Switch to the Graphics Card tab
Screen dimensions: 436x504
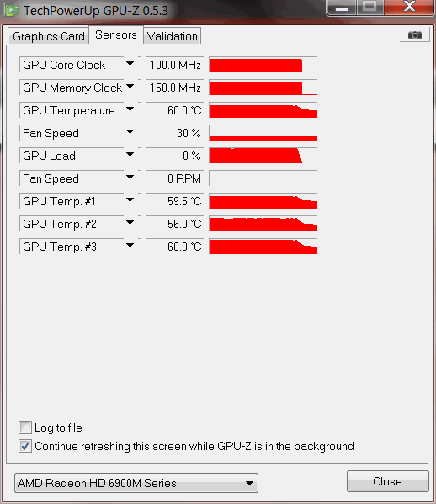pyautogui.click(x=48, y=36)
